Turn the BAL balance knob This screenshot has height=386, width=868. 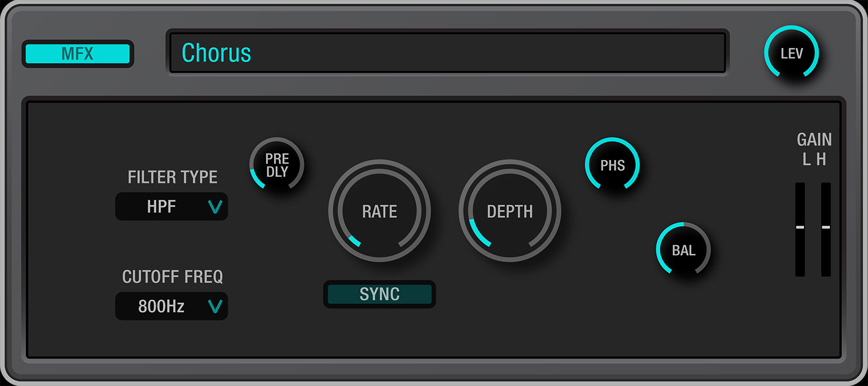(683, 250)
